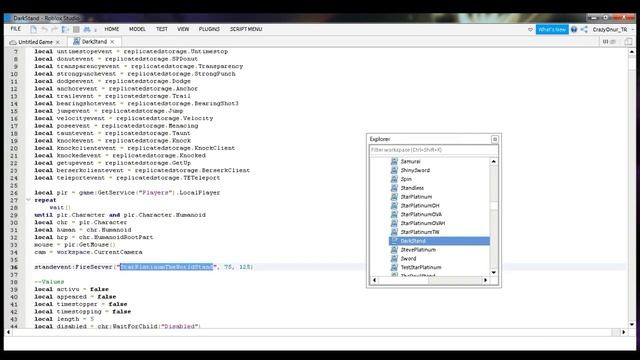Click the editor vertical scrollbar up arrow

pos(631,52)
